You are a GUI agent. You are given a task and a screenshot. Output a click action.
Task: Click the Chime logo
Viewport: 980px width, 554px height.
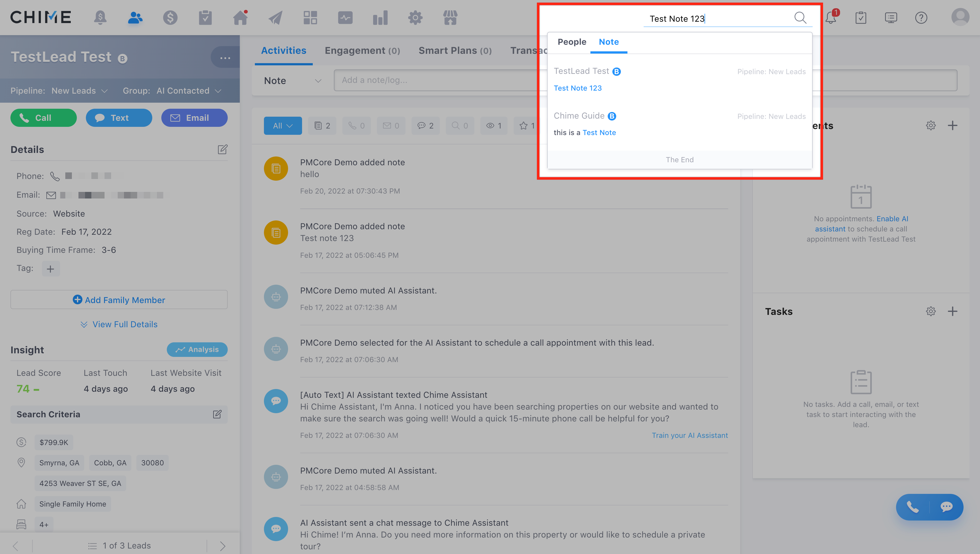point(41,17)
